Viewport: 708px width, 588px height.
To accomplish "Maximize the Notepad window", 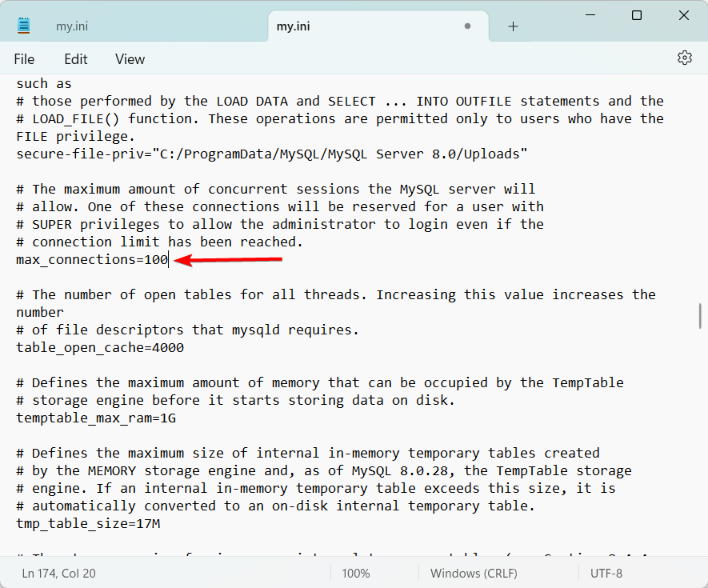I will click(x=637, y=15).
